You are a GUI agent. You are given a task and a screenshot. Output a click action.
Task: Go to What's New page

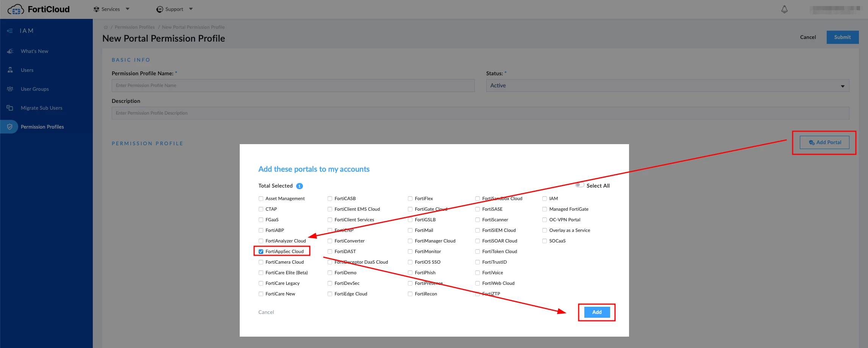34,51
